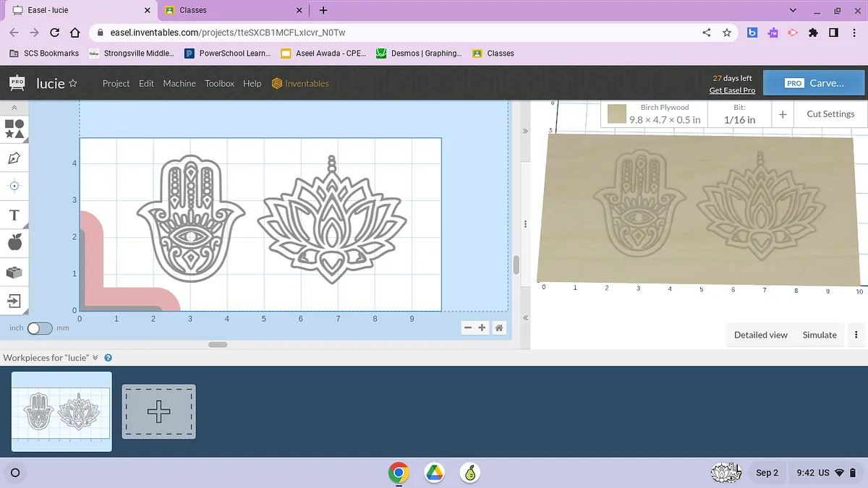Screen dimensions: 868x488
Task: Toggle the inch/mm unit switch
Action: click(x=40, y=328)
